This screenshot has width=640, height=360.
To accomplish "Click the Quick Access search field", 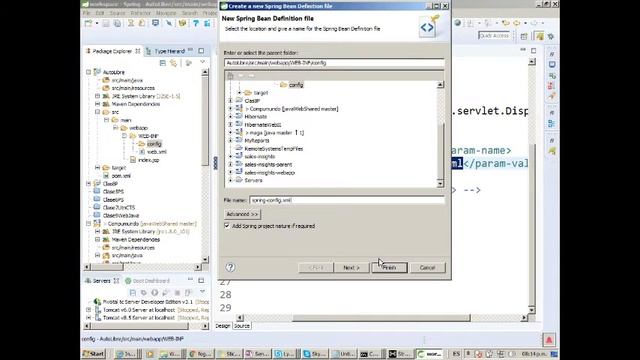I will click(x=494, y=36).
